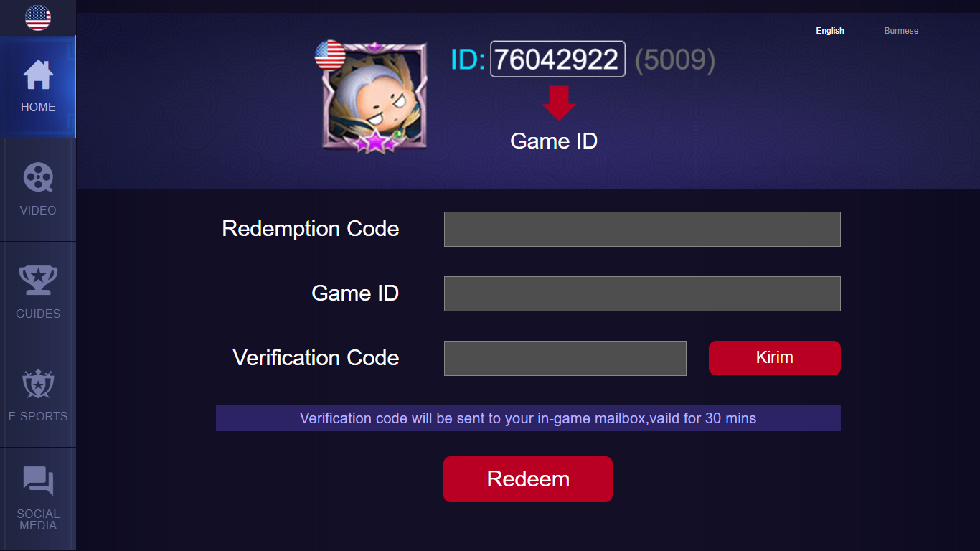Open the E-Sports shield icon
The image size is (980, 551).
pos(38,384)
